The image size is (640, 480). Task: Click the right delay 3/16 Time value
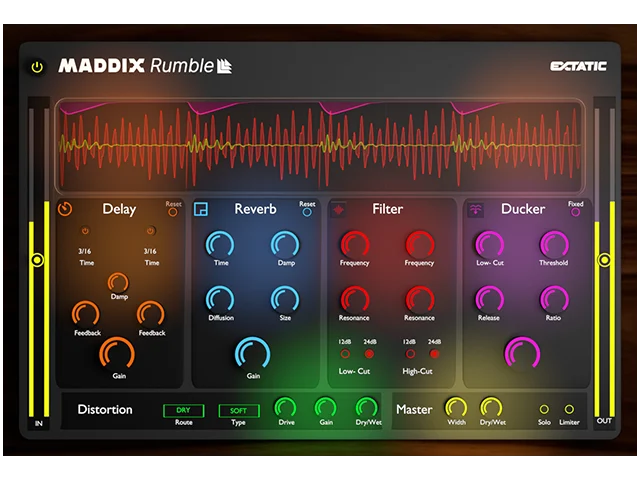150,251
